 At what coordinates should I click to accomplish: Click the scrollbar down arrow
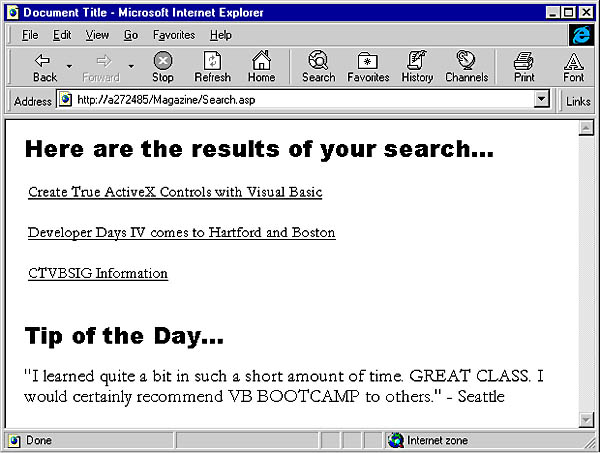586,420
